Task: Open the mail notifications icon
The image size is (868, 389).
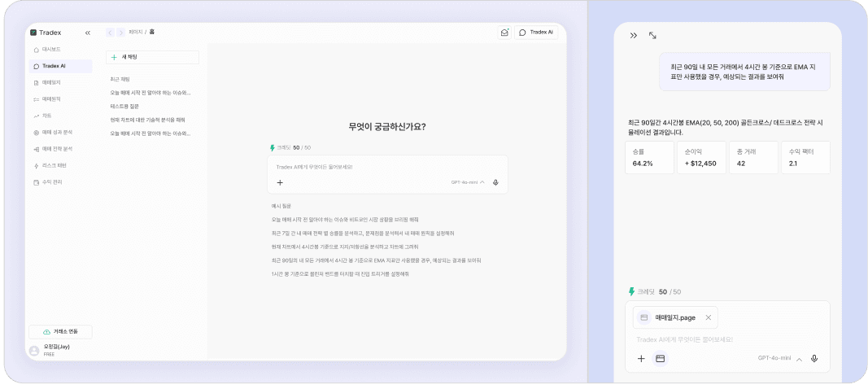Action: [x=504, y=33]
